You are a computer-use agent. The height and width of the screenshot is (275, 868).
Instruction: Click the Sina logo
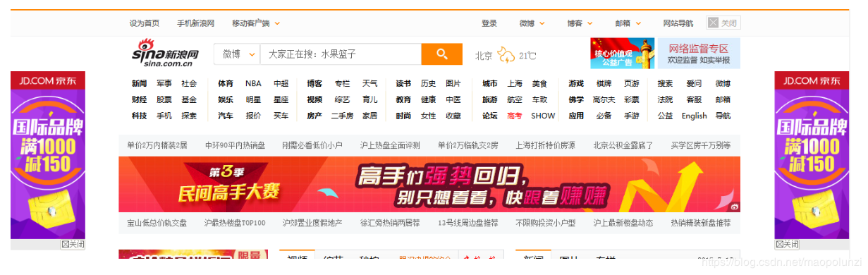(166, 54)
